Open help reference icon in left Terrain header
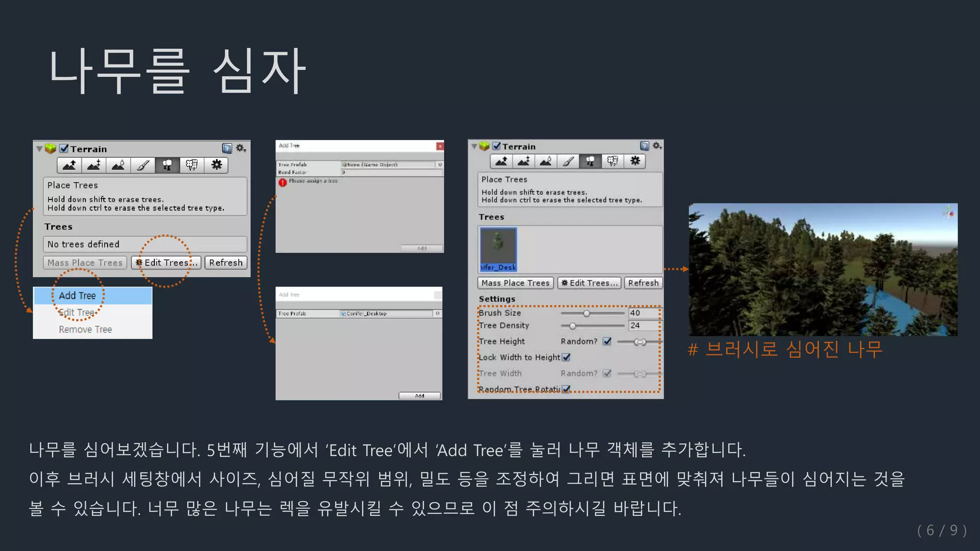The width and height of the screenshot is (980, 551). point(227,148)
